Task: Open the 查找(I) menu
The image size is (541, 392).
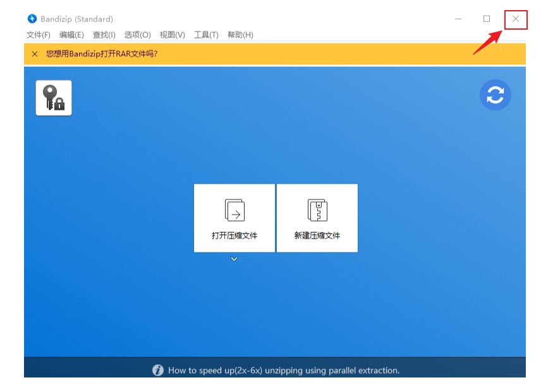Action: pyautogui.click(x=104, y=35)
